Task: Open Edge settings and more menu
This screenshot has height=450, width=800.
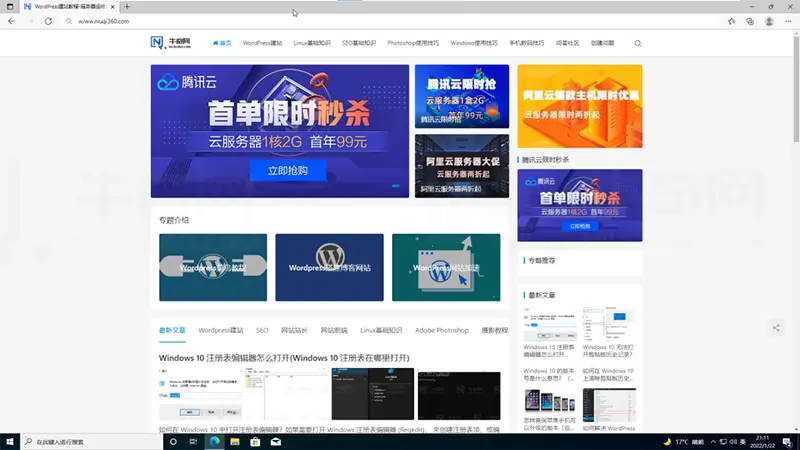Action: [x=788, y=21]
